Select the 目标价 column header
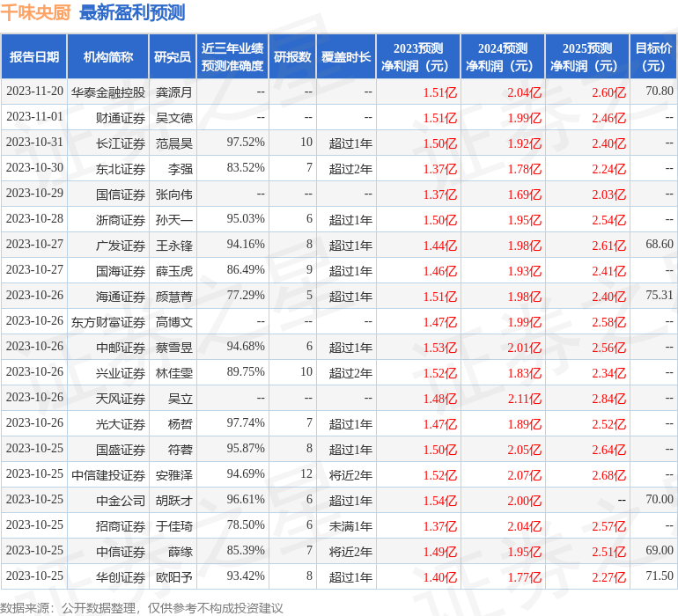Viewport: 678px width, 616px height. (653, 56)
